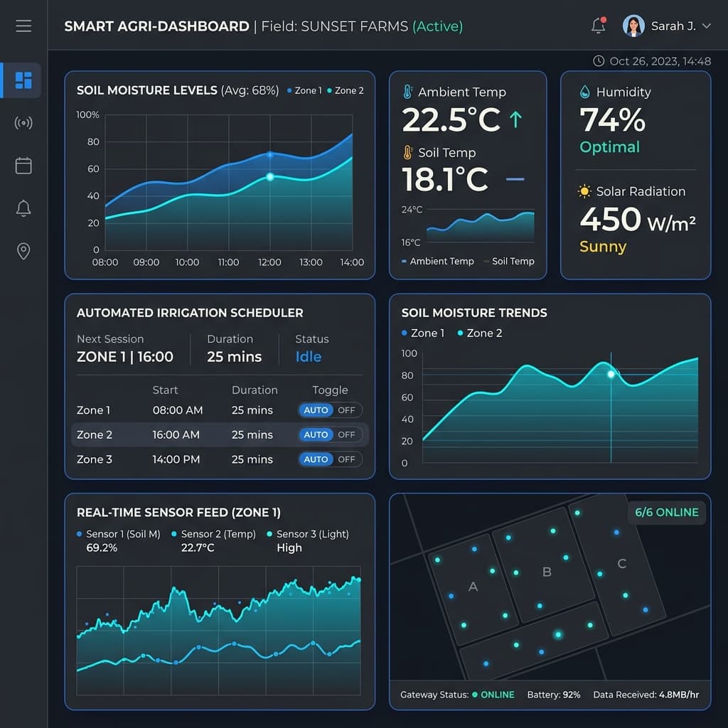The height and width of the screenshot is (728, 728).
Task: Click Battery: 92% status
Action: tap(553, 695)
